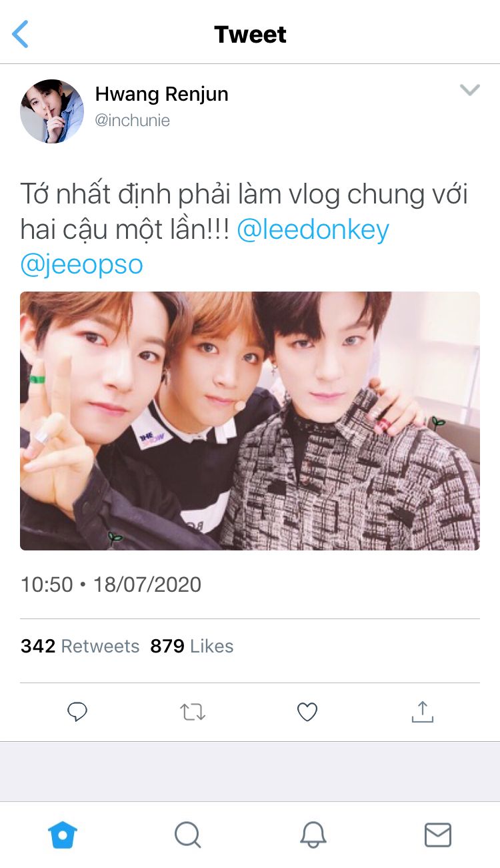Like the tweet with heart icon
This screenshot has height=868, width=500.
[x=307, y=713]
